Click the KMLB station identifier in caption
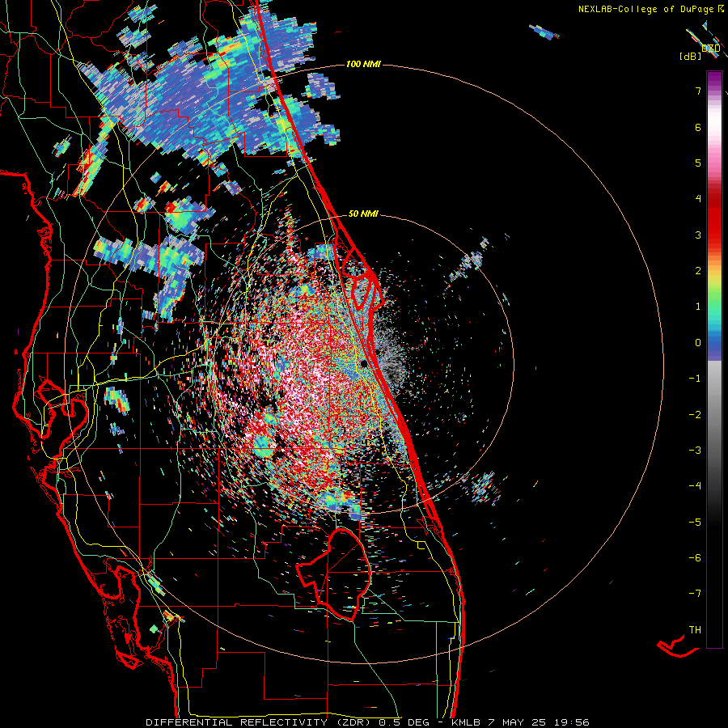This screenshot has height=728, width=728. 467,722
